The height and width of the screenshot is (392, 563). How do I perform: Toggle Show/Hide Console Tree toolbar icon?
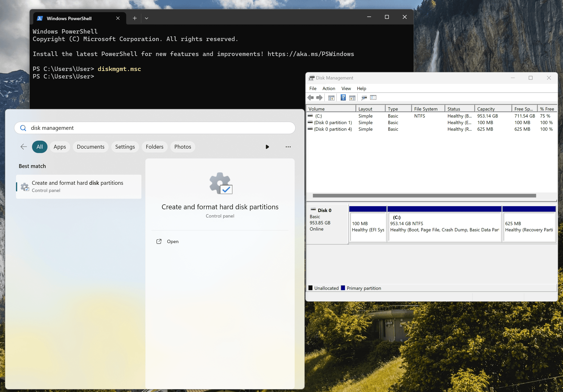(331, 98)
